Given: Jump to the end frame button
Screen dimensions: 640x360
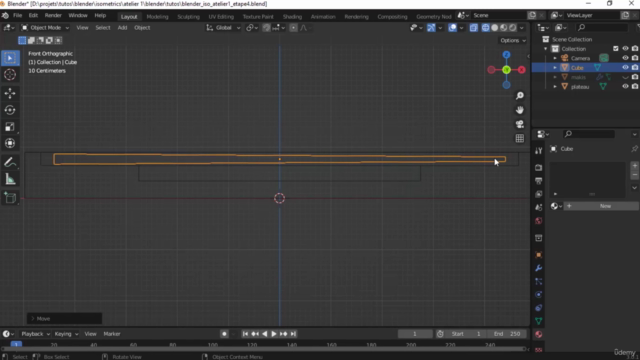Looking at the screenshot, I should click(293, 334).
